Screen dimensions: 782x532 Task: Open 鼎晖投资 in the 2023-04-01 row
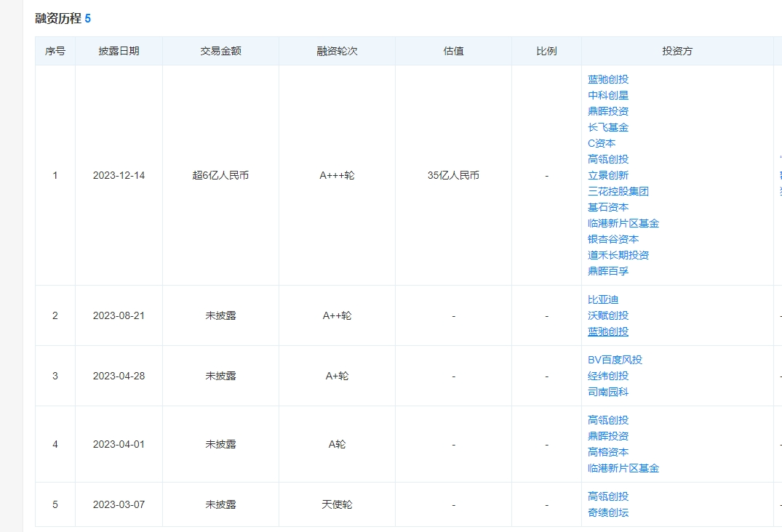click(x=608, y=436)
